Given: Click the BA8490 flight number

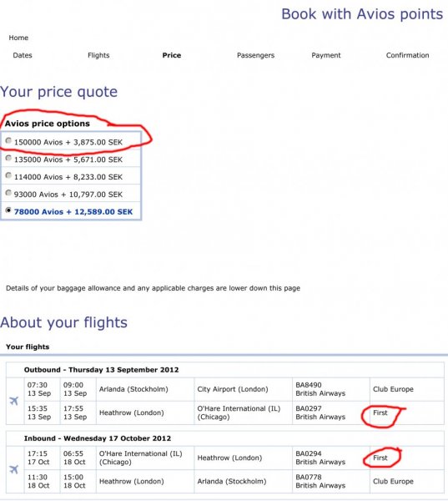Looking at the screenshot, I should pos(309,385).
